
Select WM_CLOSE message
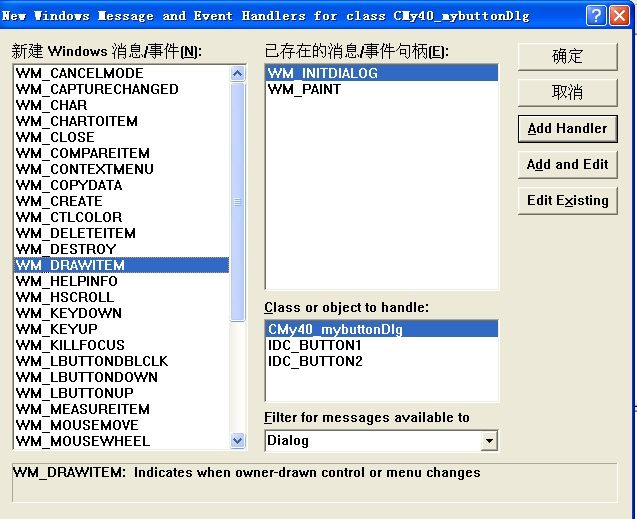click(121, 137)
